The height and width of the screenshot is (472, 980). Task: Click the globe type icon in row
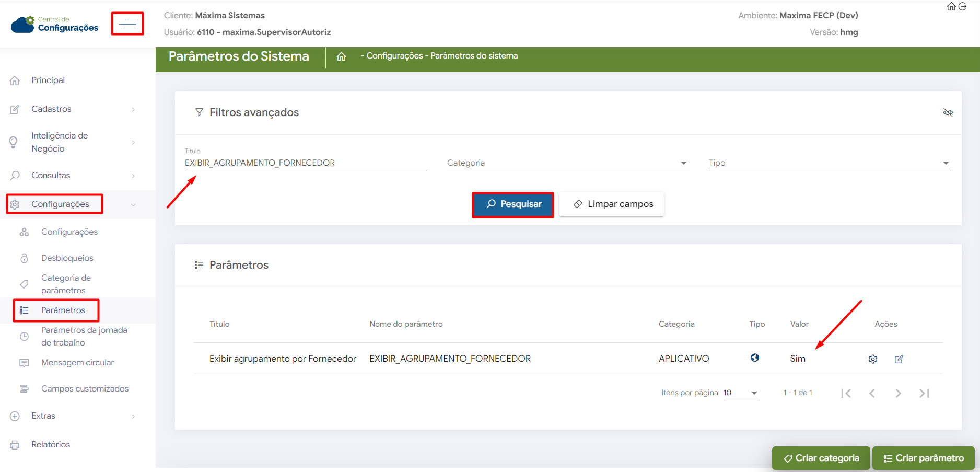(x=754, y=358)
